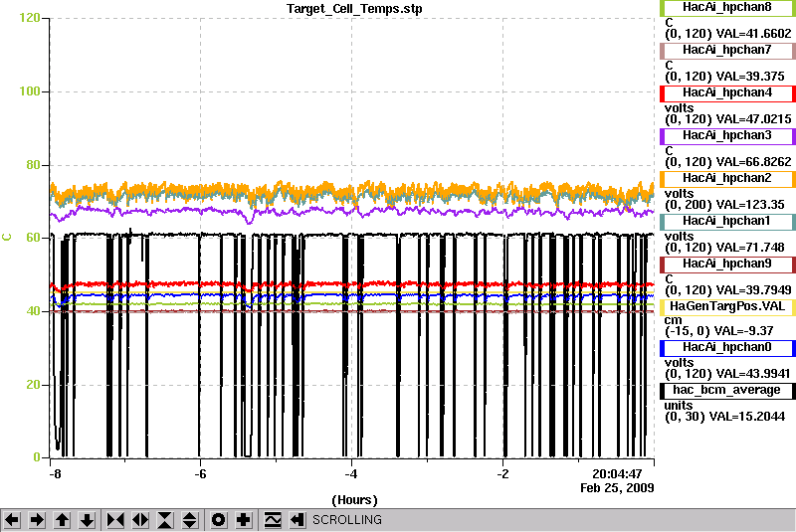The height and width of the screenshot is (532, 796).
Task: Pan the graph down with down arrow
Action: (x=88, y=520)
